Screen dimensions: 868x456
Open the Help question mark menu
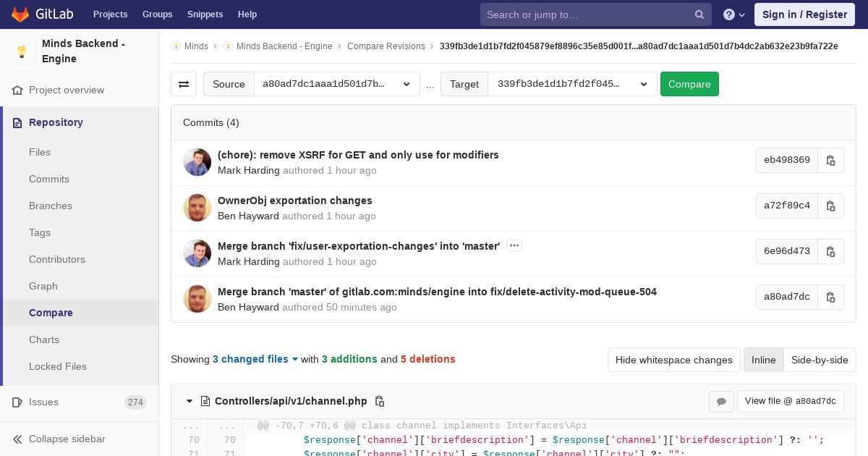734,14
